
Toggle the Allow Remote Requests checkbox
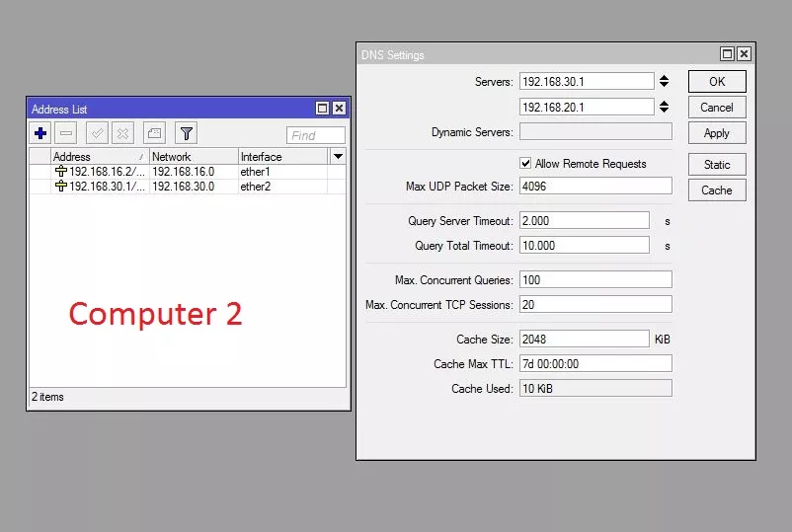click(x=525, y=163)
